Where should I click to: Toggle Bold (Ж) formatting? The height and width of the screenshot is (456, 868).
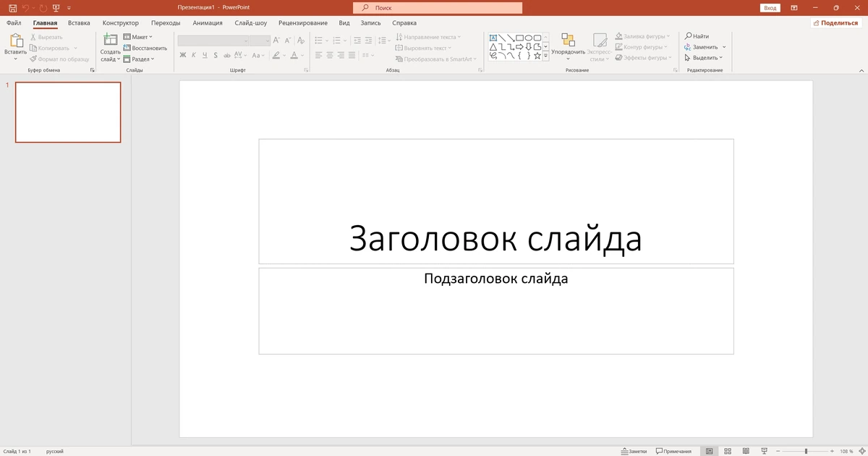pos(183,55)
